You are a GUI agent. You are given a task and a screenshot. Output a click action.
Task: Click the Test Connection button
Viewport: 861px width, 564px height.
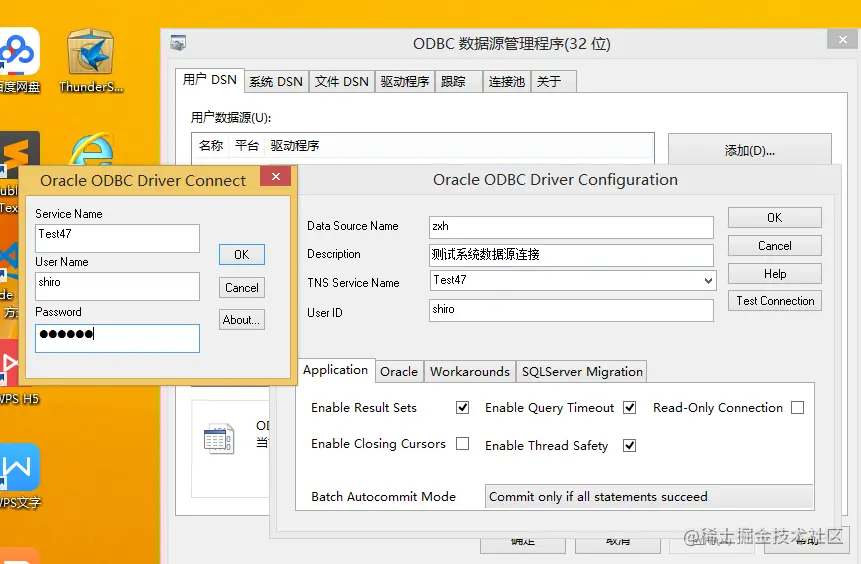775,301
